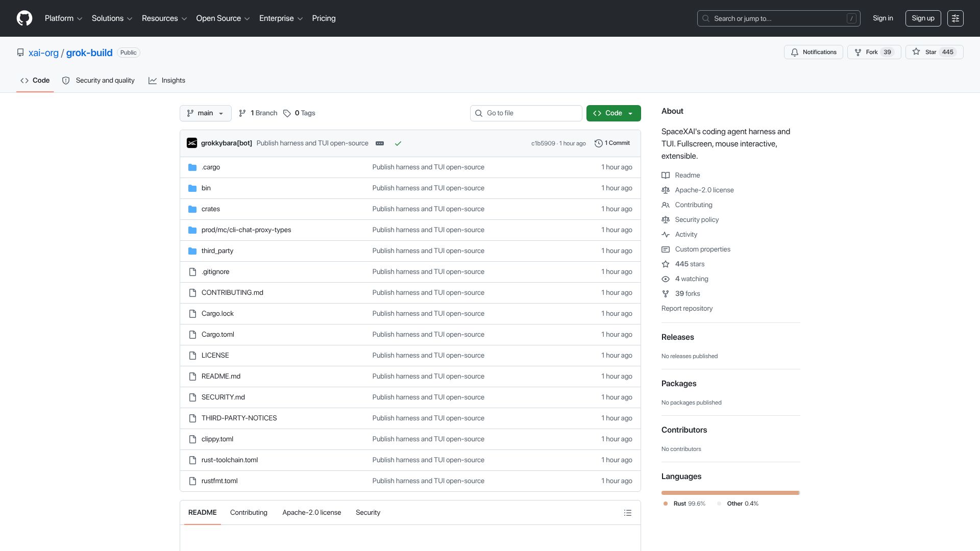Open the Cargo.toml file
The image size is (980, 551).
[218, 335]
